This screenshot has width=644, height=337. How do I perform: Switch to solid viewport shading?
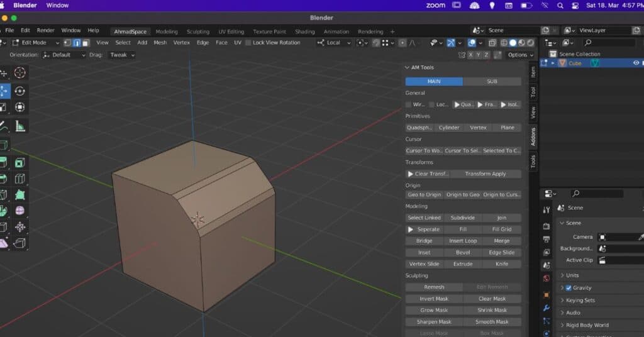pos(513,43)
